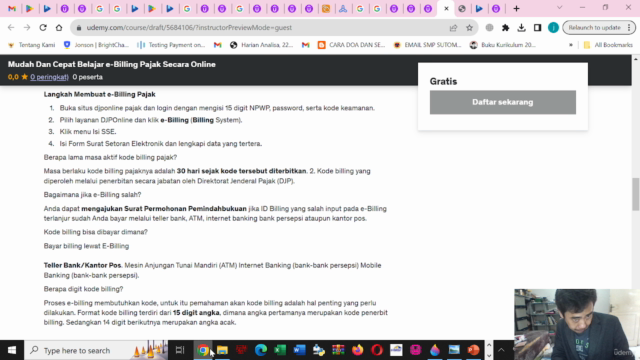
Task: Open the CARA DOA DAN SE... bookmark
Action: (351, 45)
